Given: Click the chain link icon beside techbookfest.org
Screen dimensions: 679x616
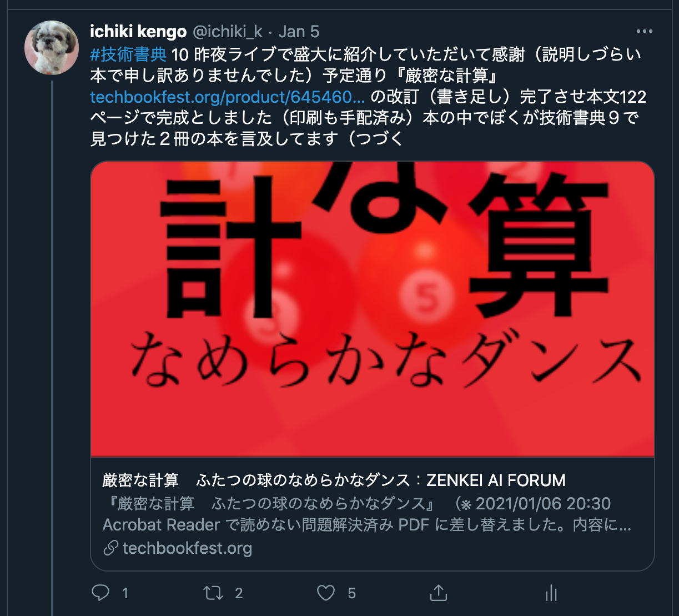Looking at the screenshot, I should [x=110, y=548].
